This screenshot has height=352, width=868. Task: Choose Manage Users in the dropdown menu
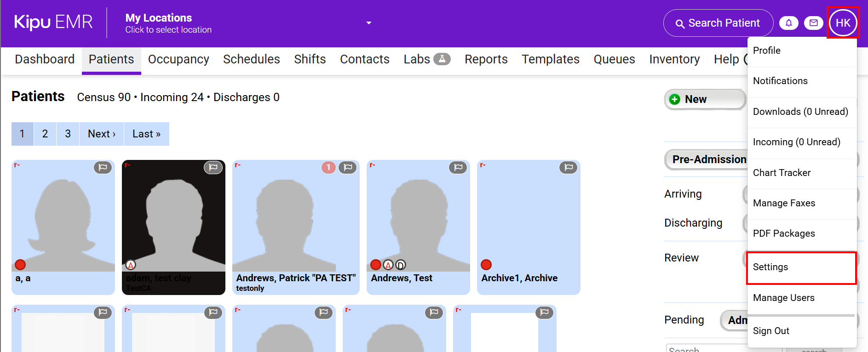coord(783,298)
